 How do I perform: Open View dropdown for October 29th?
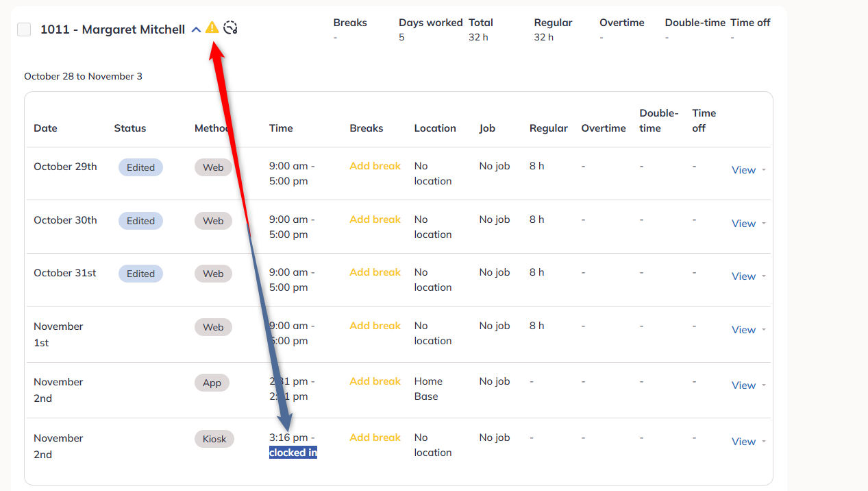pyautogui.click(x=749, y=170)
